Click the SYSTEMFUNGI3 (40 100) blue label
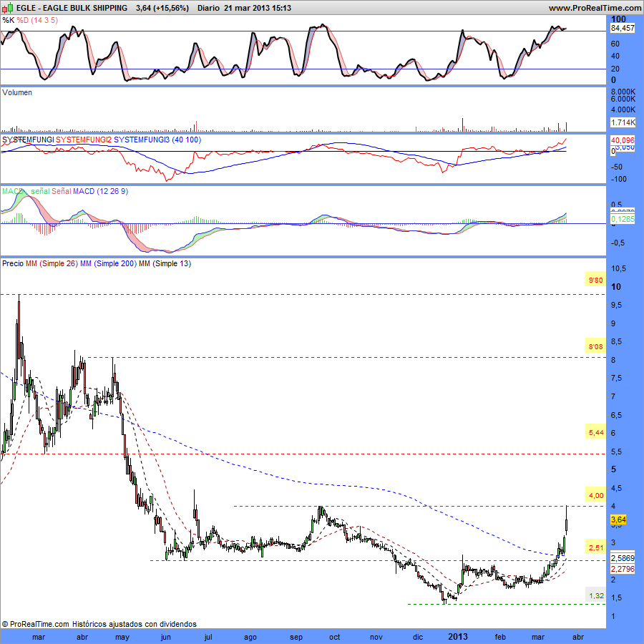The width and height of the screenshot is (644, 644). coord(157,140)
